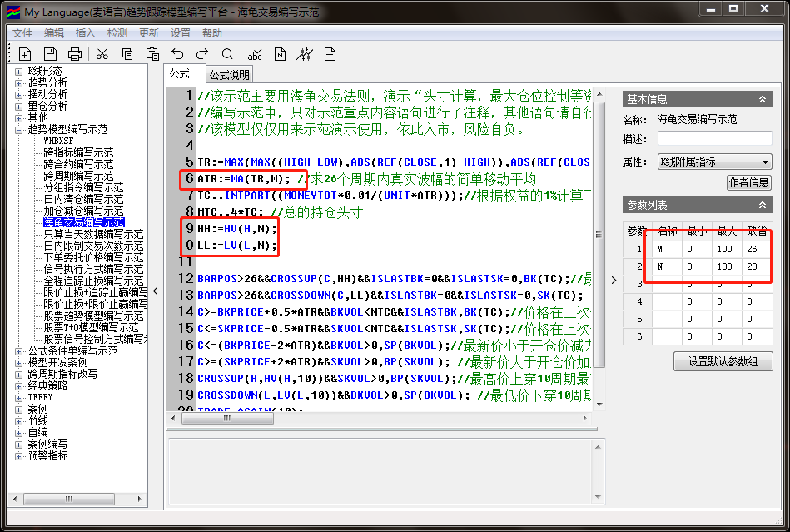Click the Search magnifier icon
790x532 pixels.
[227, 54]
